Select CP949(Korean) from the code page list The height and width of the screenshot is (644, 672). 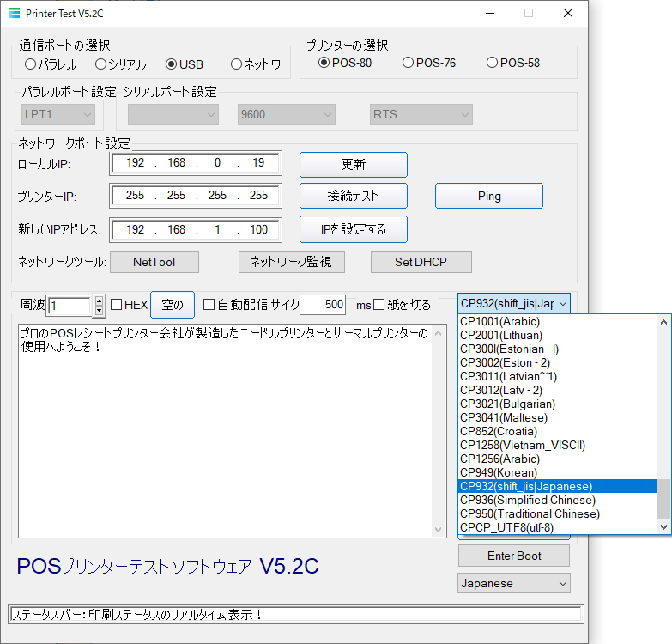point(499,472)
